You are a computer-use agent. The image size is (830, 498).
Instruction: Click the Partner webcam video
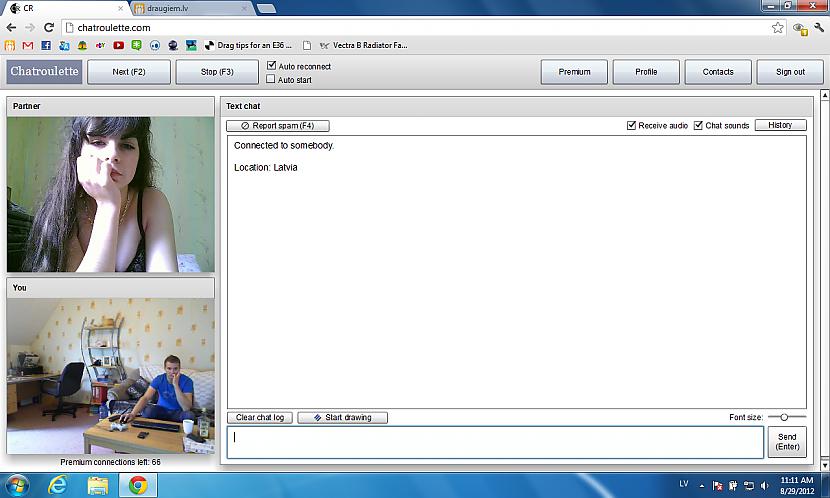pos(111,194)
